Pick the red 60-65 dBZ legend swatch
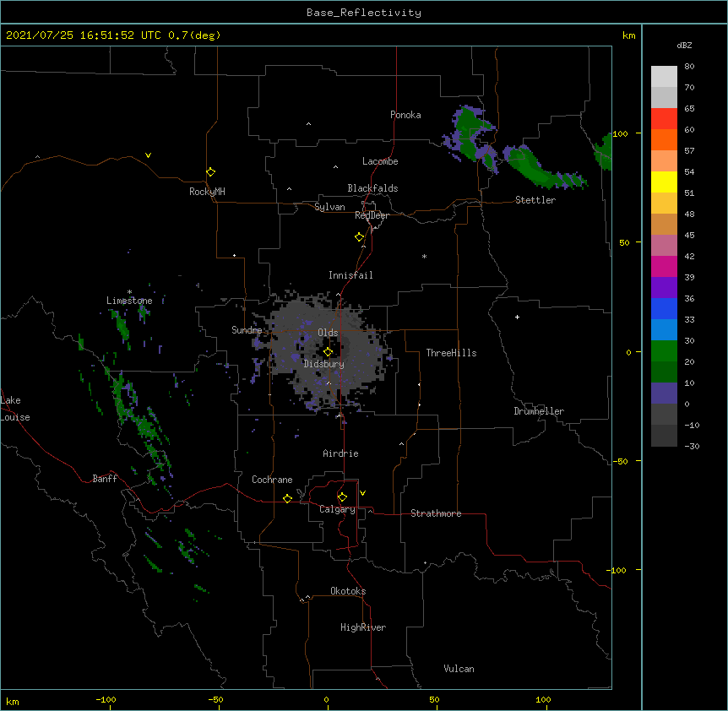 [664, 119]
